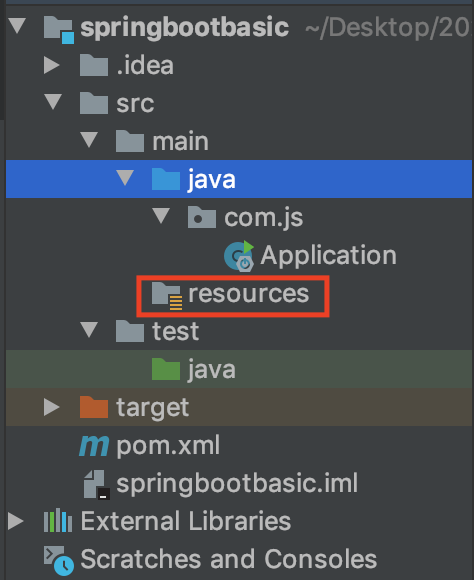Click the green test java folder icon
This screenshot has width=474, height=580.
click(166, 369)
